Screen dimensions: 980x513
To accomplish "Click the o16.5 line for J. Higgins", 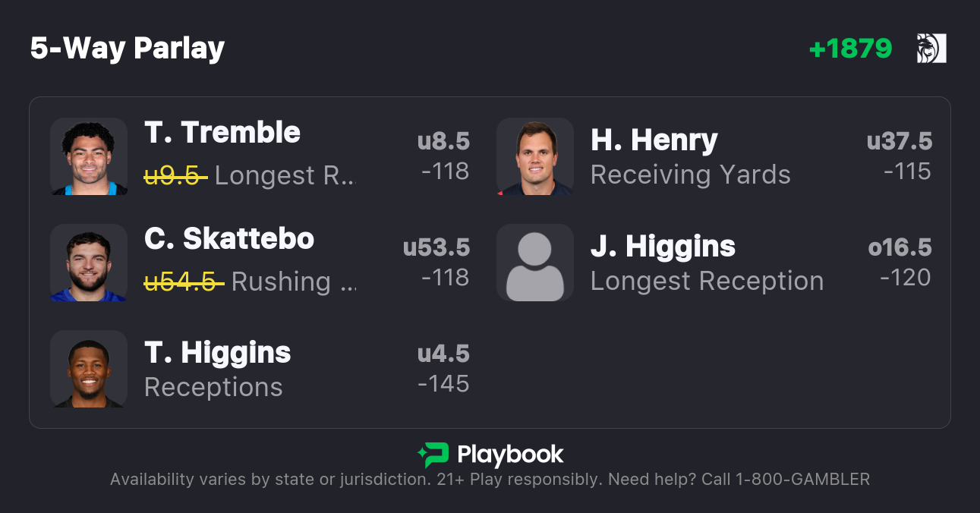I will click(900, 247).
